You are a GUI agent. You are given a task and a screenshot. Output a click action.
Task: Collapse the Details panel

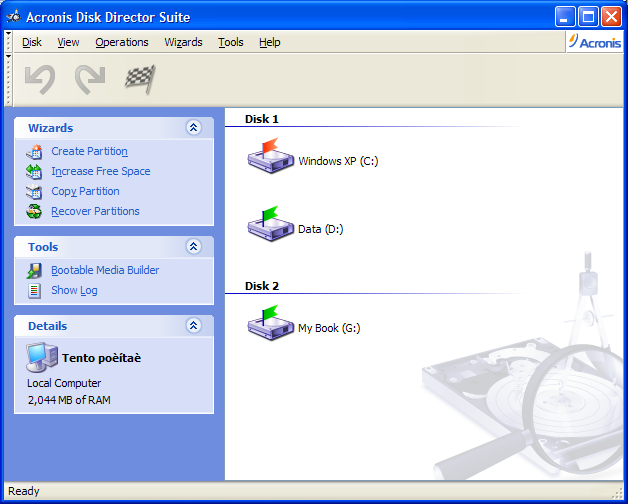coord(193,326)
